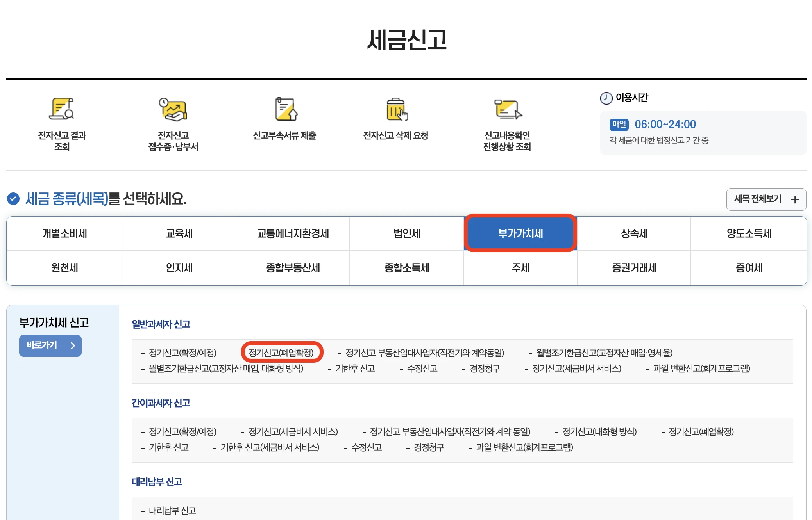
Task: Open the 신고부속서류 제출 icon
Action: 285,109
